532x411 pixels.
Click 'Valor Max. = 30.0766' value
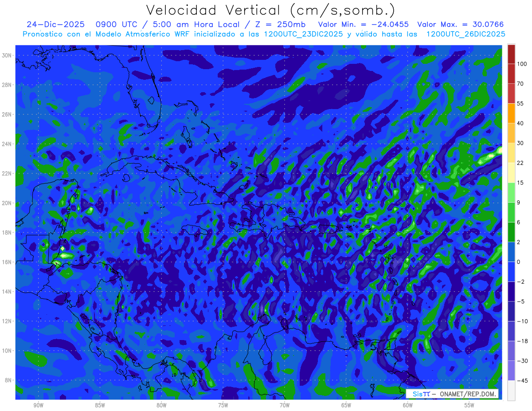click(x=461, y=24)
